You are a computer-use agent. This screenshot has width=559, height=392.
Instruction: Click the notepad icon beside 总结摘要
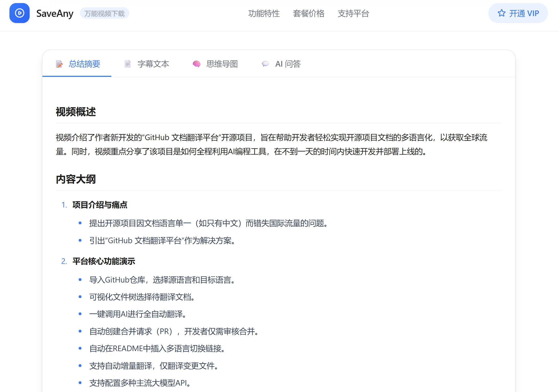[x=59, y=64]
